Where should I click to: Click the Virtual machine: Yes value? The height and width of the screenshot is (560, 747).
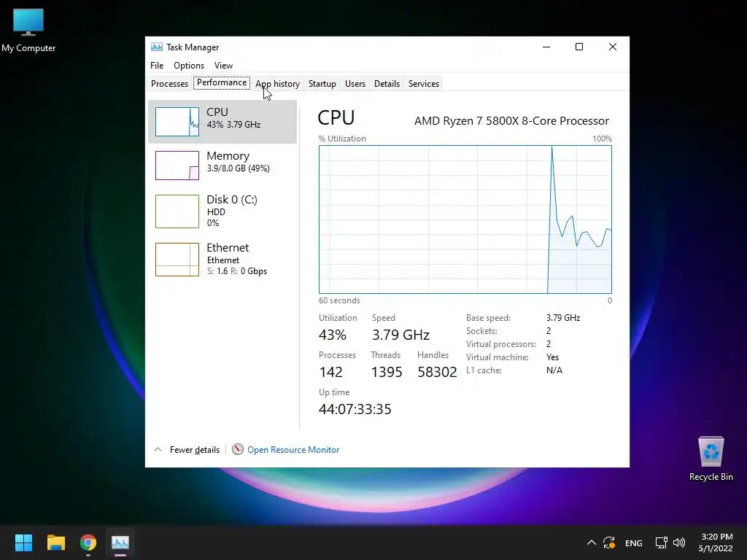pyautogui.click(x=553, y=357)
